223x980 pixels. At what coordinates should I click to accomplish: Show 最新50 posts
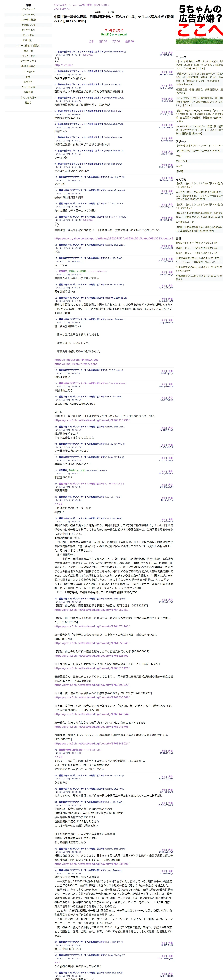[129, 41]
